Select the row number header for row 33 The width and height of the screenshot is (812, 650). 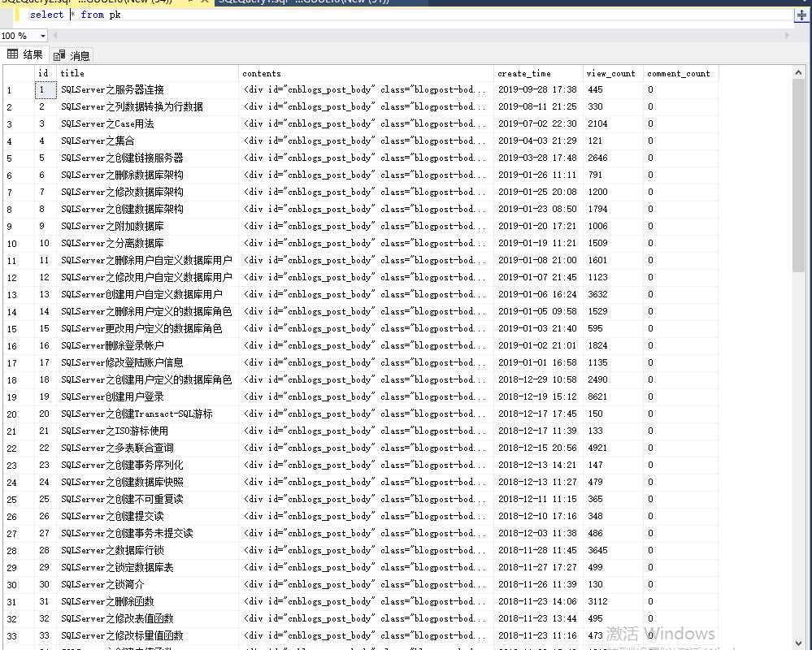tap(20, 636)
